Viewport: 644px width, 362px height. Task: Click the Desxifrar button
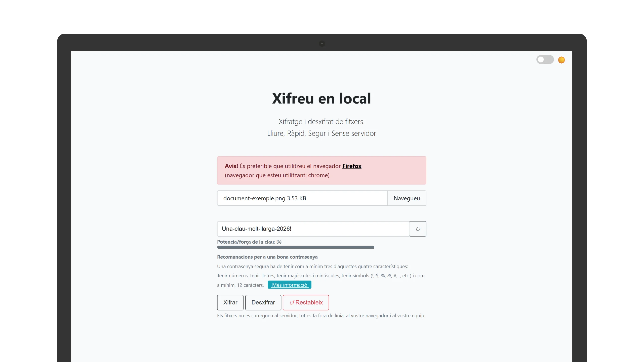[263, 302]
